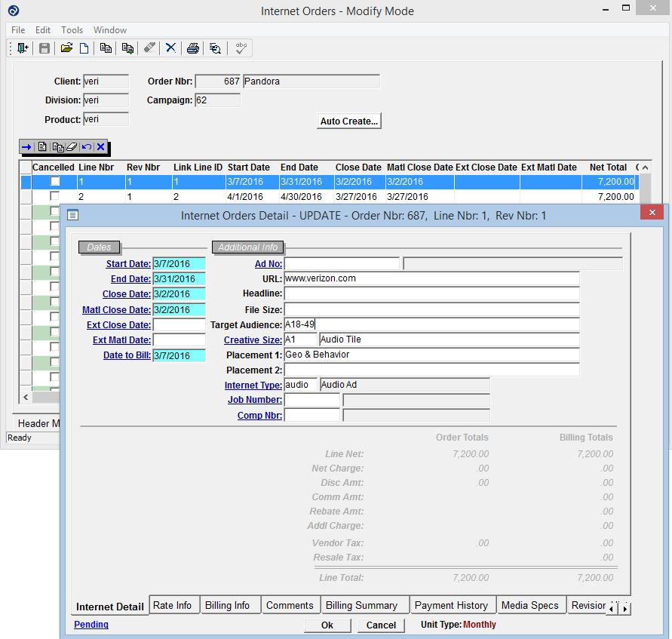Toggle the Cancelled checkbox for line 2

pos(54,196)
